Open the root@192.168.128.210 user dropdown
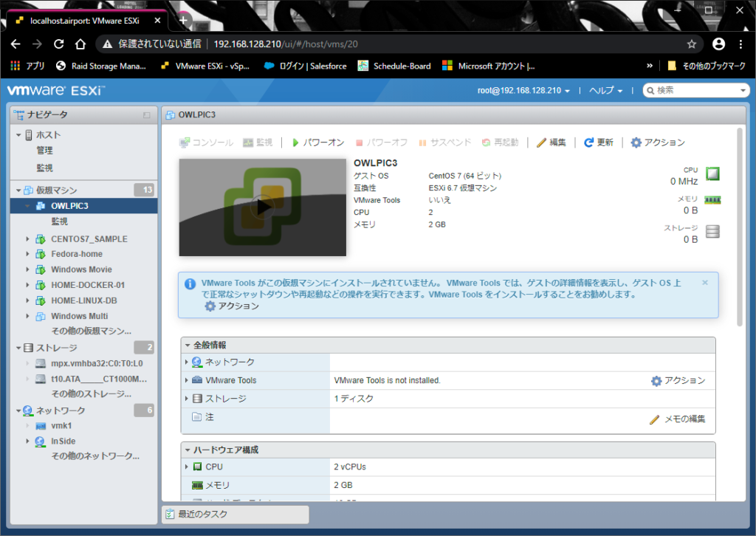 523,91
